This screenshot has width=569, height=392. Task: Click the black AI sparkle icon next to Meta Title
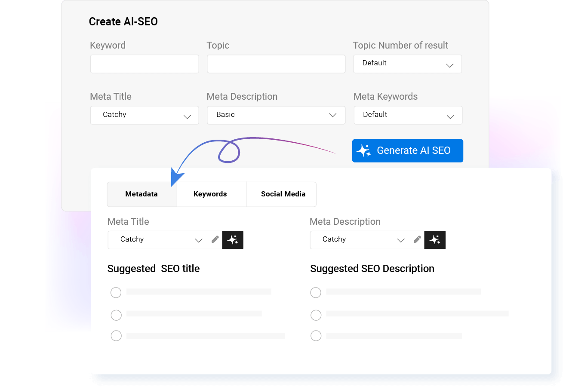[232, 240]
